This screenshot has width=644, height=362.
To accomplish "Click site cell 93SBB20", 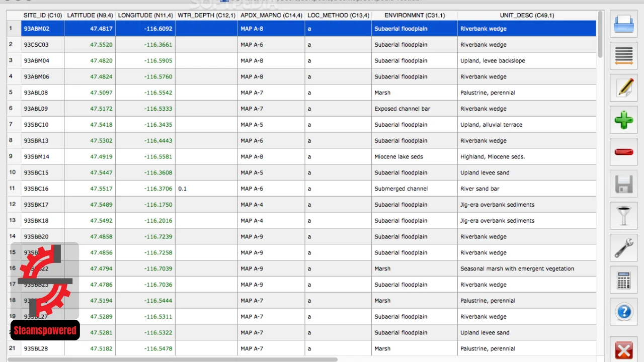I will 43,236.
